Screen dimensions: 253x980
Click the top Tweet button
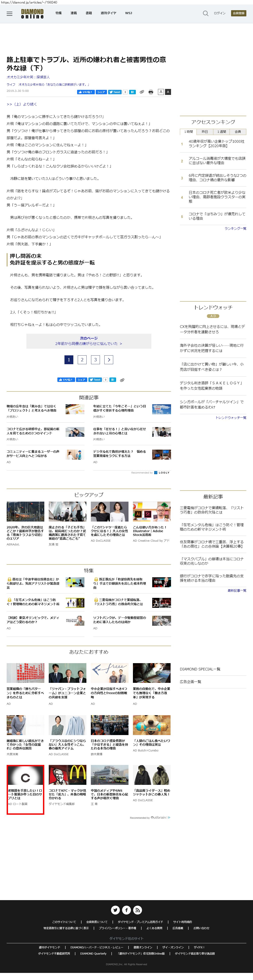point(115,92)
